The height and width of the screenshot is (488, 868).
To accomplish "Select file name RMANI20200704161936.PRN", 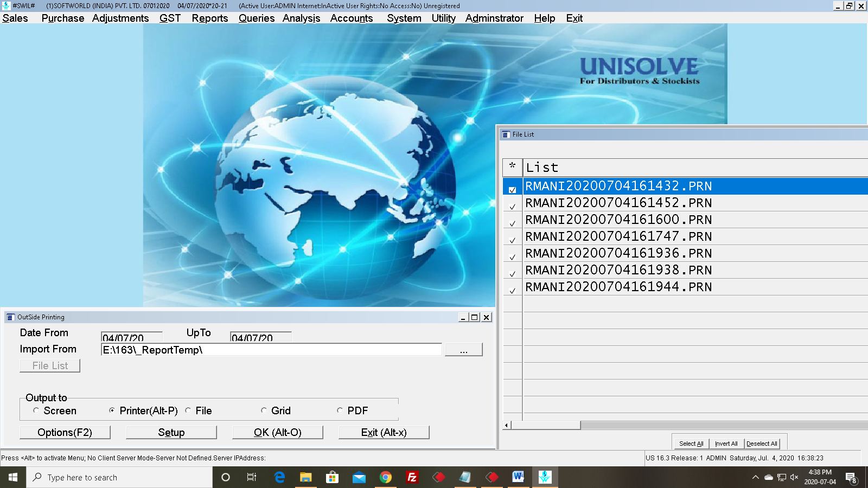I will click(618, 253).
